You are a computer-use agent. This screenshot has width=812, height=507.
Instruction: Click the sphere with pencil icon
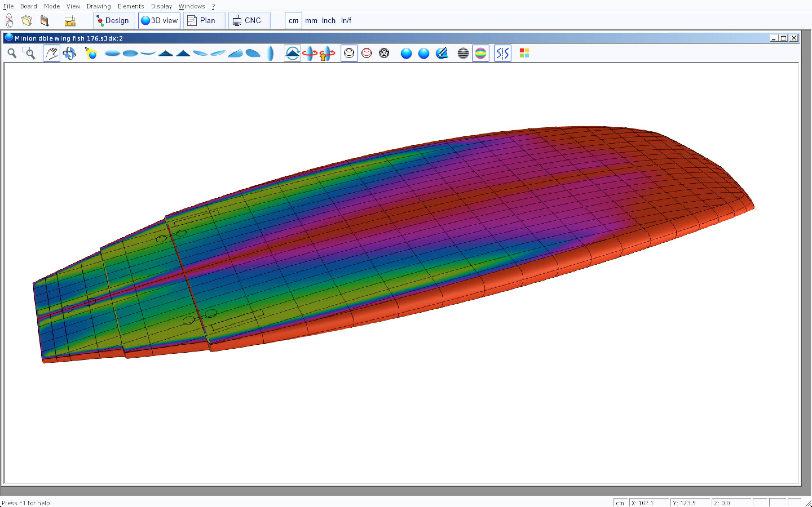tap(442, 53)
